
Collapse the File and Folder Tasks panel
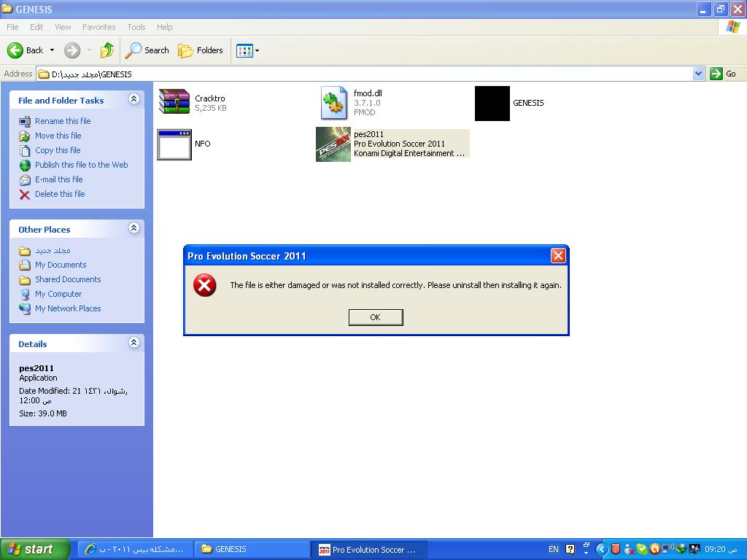point(134,99)
